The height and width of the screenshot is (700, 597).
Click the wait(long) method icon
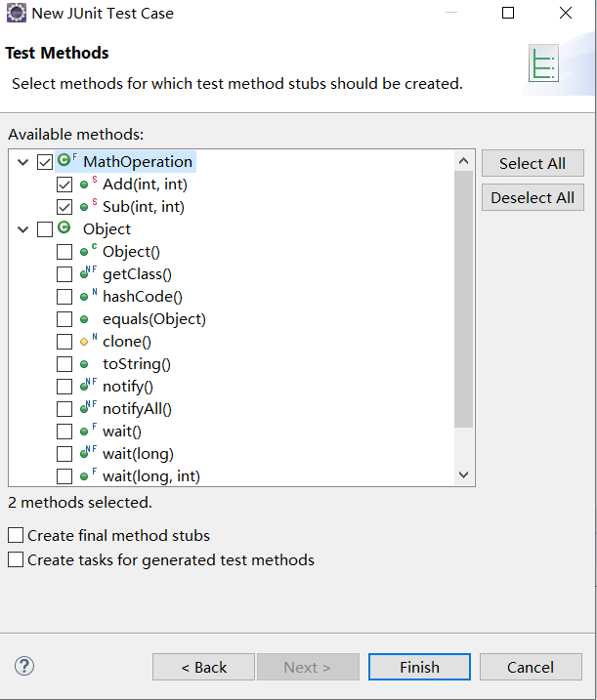pyautogui.click(x=88, y=453)
